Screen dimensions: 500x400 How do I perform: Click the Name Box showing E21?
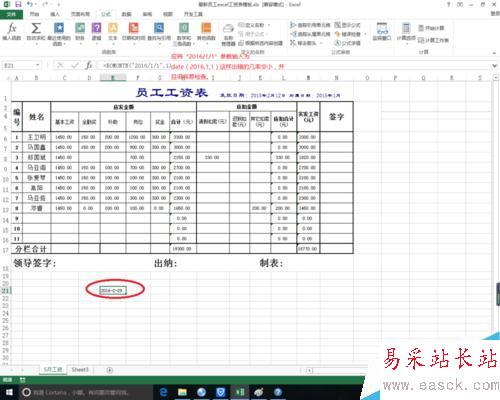[x=19, y=66]
